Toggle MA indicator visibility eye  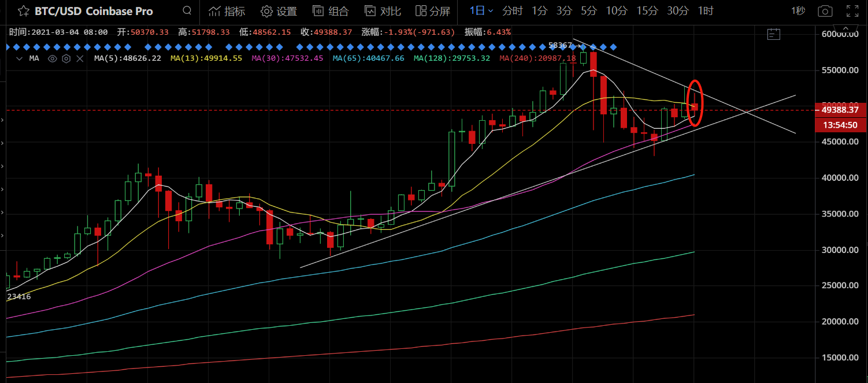point(52,58)
